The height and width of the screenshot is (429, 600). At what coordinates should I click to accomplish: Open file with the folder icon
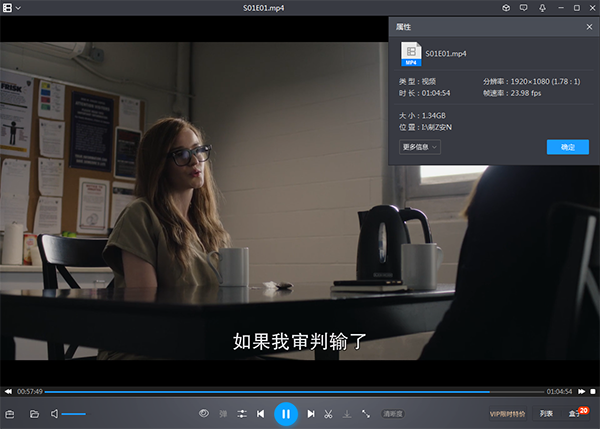coord(34,414)
